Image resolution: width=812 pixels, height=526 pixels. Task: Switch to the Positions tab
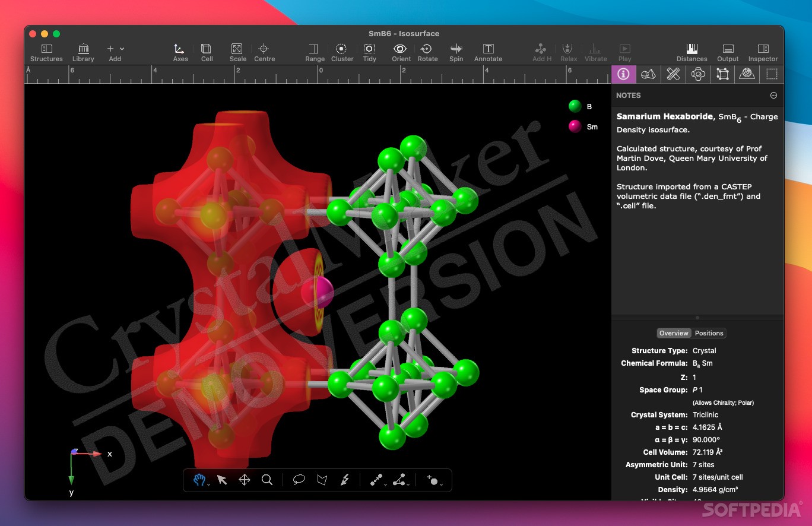click(709, 333)
